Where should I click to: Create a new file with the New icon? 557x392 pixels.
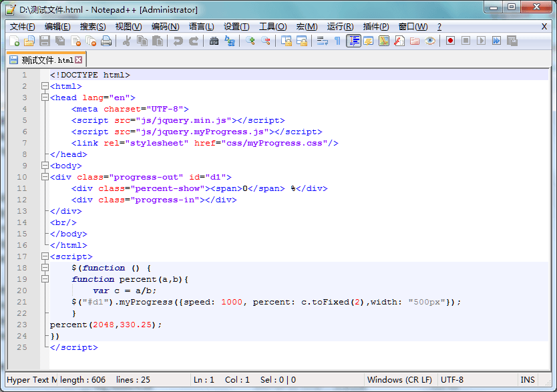[x=14, y=41]
